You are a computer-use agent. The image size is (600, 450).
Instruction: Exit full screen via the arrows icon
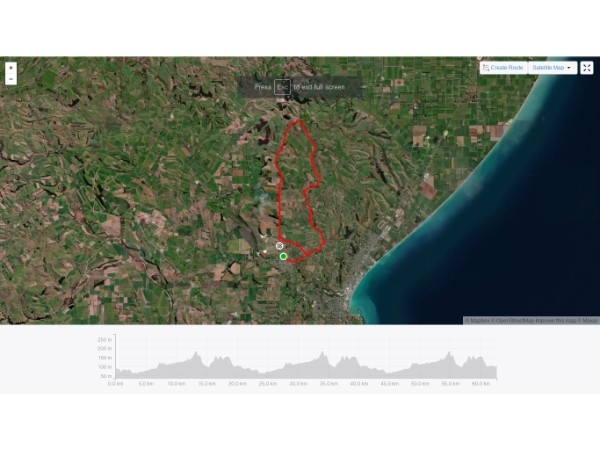(587, 68)
